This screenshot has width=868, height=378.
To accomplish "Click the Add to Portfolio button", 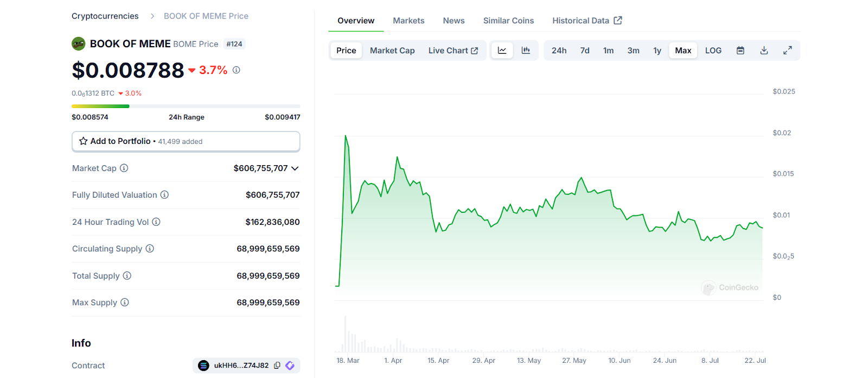I will click(186, 141).
